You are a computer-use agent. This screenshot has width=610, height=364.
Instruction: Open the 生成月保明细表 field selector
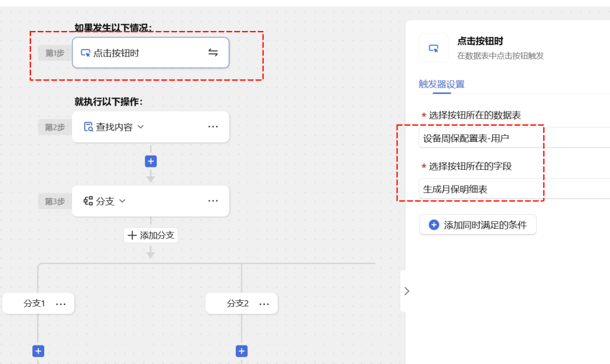coord(514,189)
